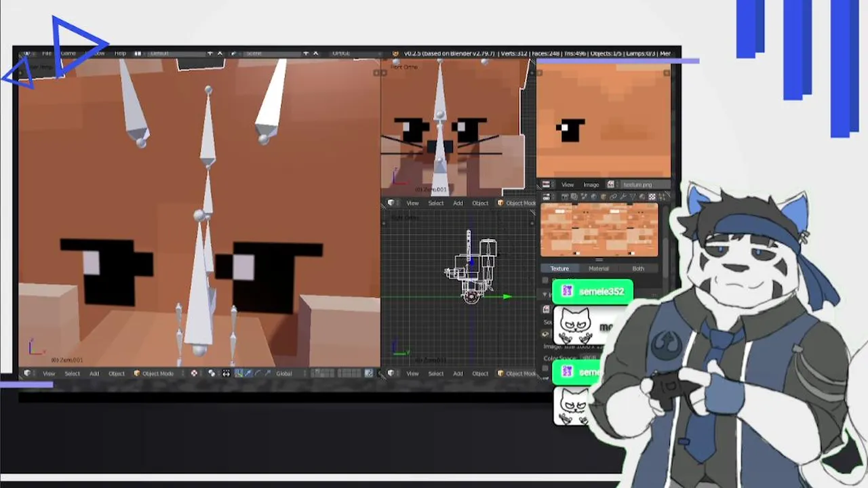The height and width of the screenshot is (488, 868).
Task: Open the View menu in main viewport header
Action: click(x=49, y=373)
